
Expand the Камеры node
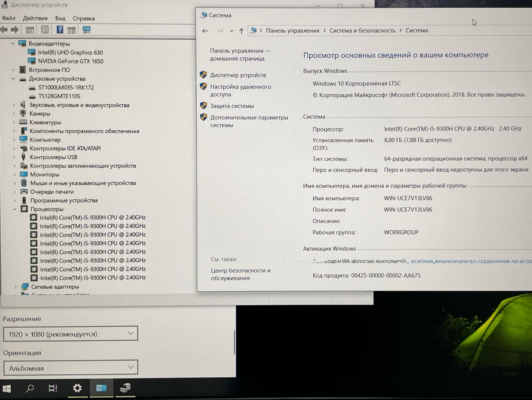pos(14,114)
